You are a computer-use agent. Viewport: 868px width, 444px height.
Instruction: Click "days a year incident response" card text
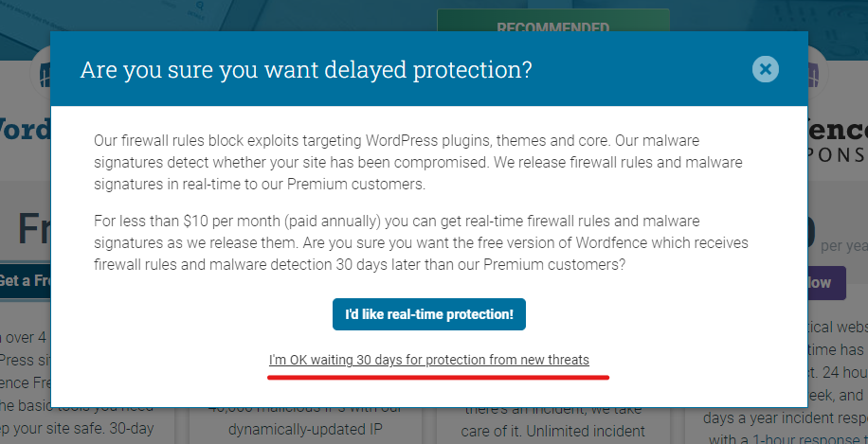[786, 418]
